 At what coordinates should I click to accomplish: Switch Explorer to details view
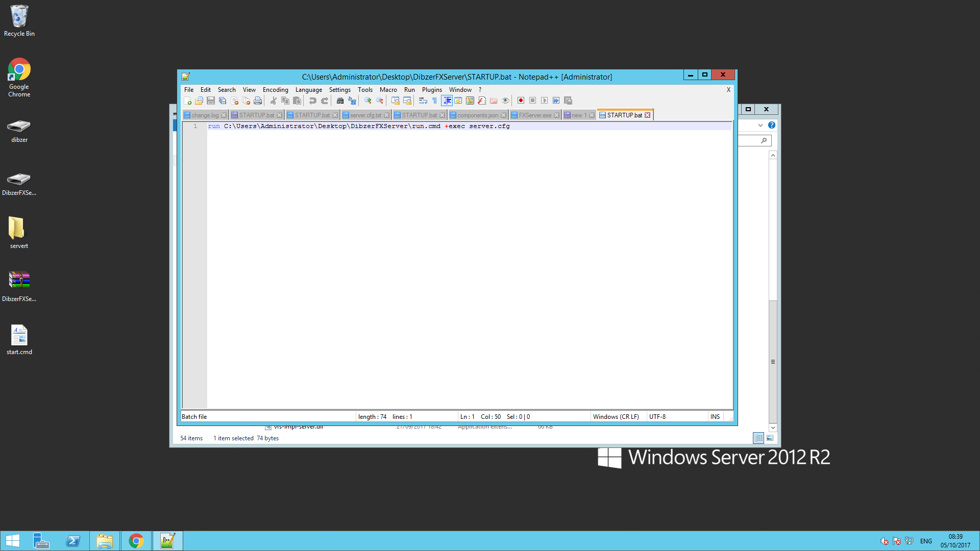tap(758, 438)
